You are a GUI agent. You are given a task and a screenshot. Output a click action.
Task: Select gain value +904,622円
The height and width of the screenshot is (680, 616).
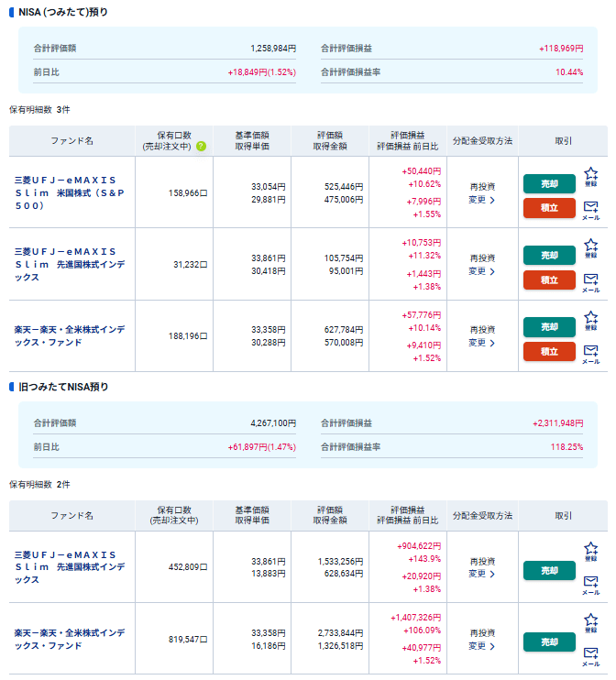(419, 546)
